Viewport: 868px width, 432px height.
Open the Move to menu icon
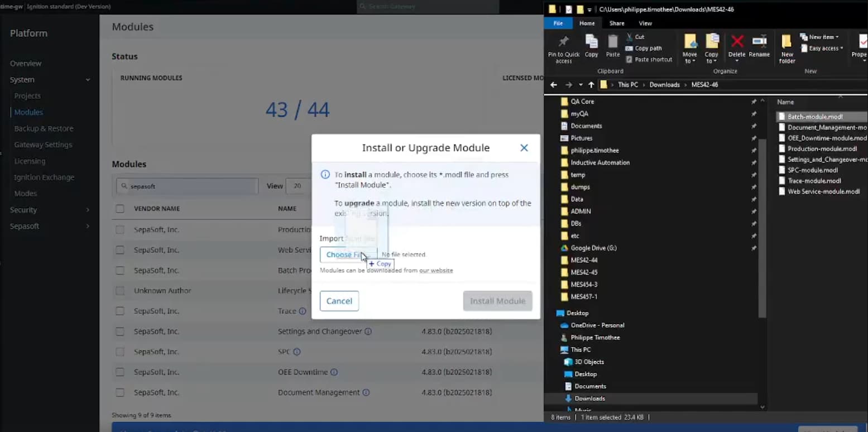click(690, 41)
